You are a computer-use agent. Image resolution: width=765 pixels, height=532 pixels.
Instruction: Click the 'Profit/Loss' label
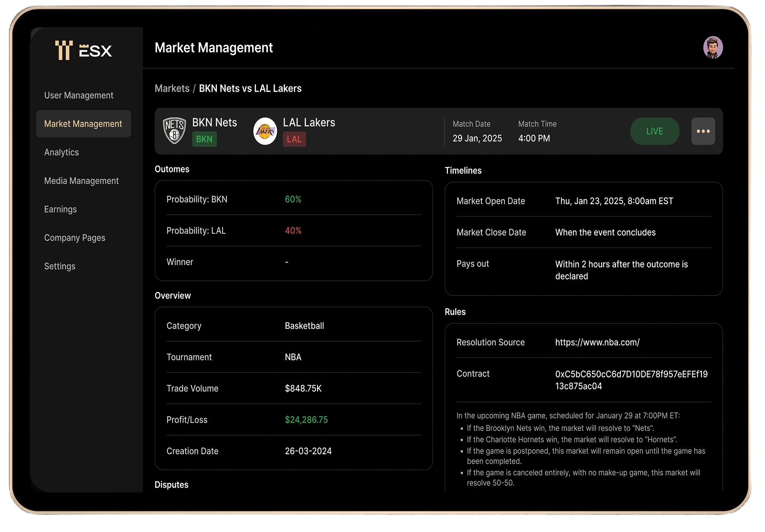(187, 420)
